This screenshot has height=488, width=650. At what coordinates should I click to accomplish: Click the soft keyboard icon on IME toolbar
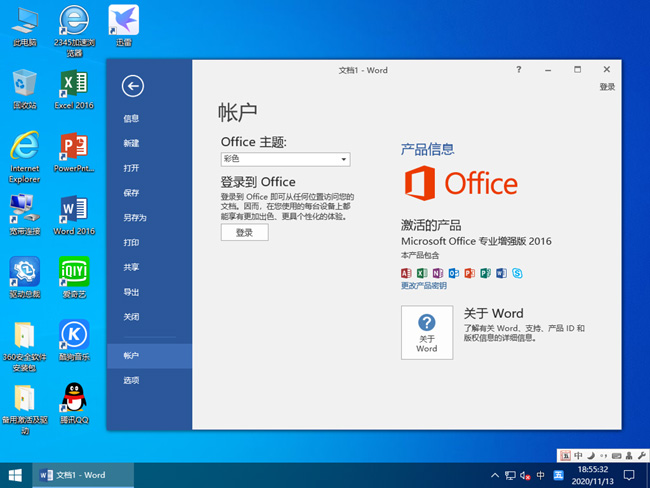(x=616, y=456)
